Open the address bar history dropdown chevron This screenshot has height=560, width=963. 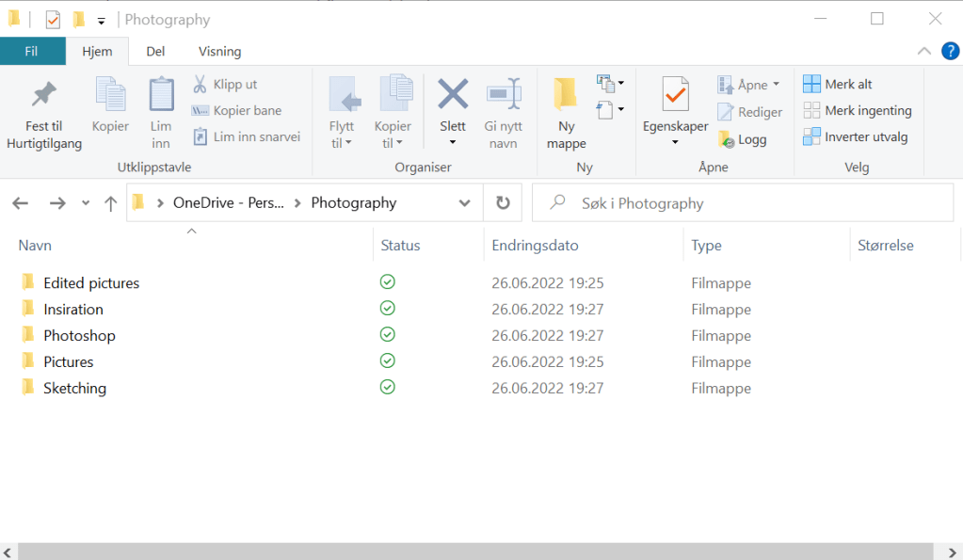464,203
